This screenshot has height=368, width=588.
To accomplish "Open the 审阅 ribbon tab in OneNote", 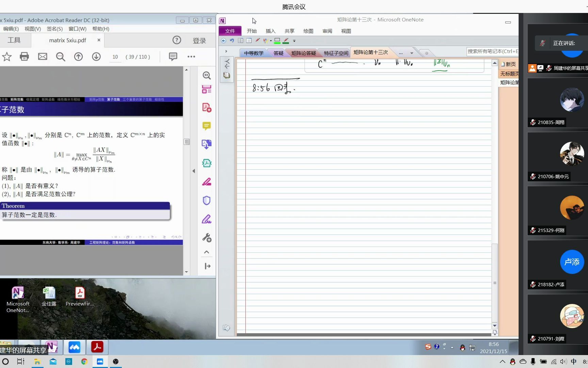I will point(327,31).
